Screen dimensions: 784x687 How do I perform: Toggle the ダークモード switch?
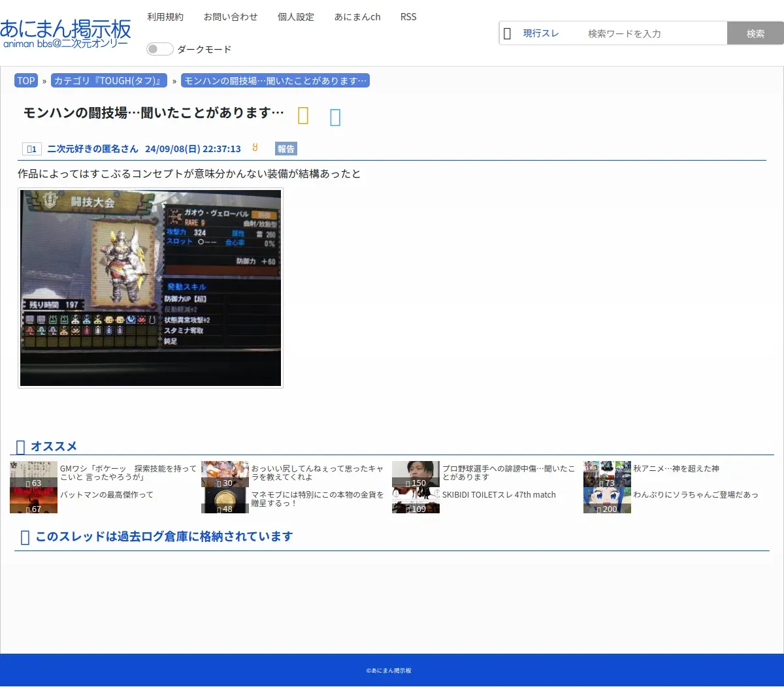point(160,49)
